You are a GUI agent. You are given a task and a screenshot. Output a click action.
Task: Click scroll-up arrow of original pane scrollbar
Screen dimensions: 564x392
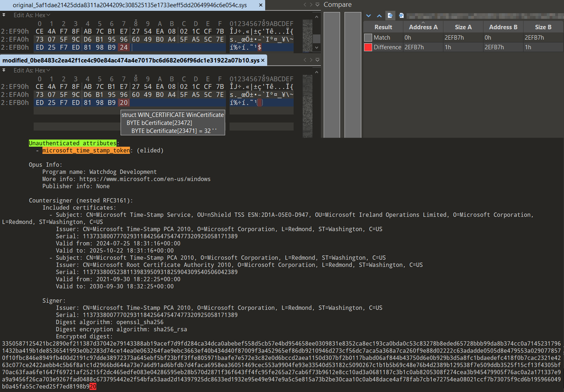[317, 17]
